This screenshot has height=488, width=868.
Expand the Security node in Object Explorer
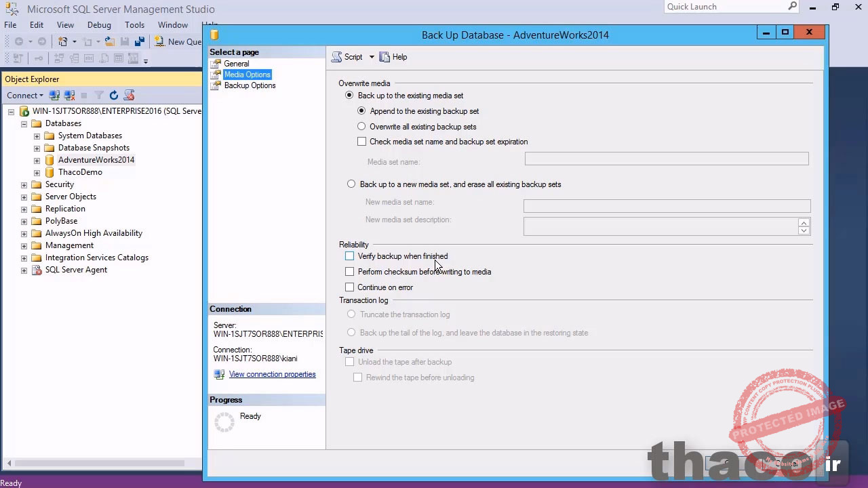(24, 184)
